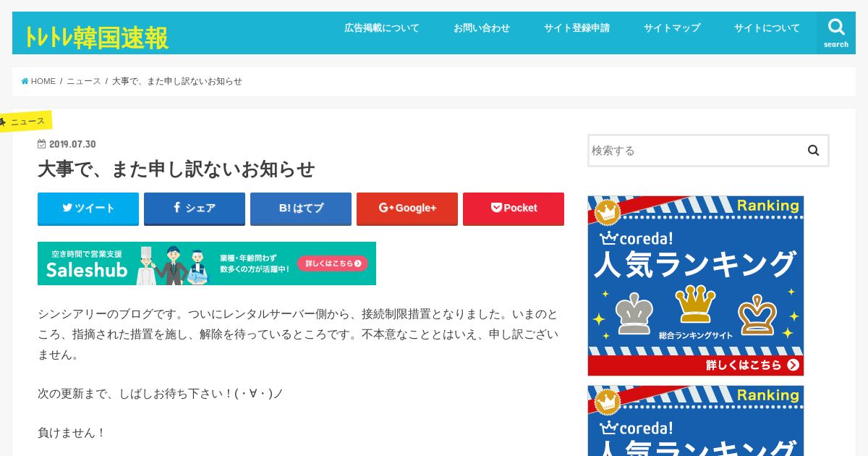
Task: Open お問い合わせ menu item
Action: tap(482, 28)
